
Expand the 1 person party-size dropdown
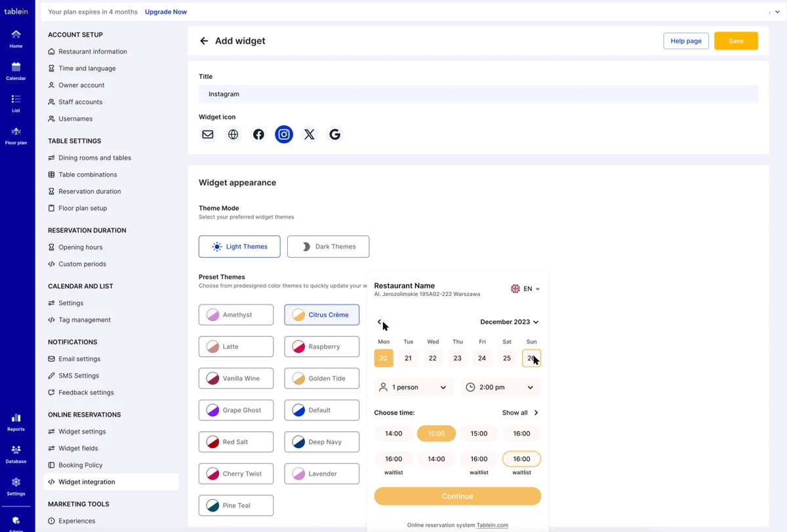(413, 387)
